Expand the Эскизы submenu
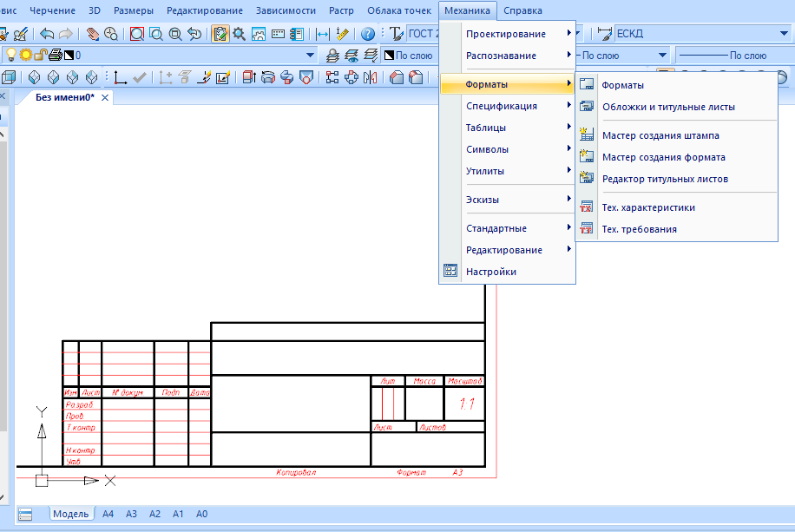 click(508, 200)
